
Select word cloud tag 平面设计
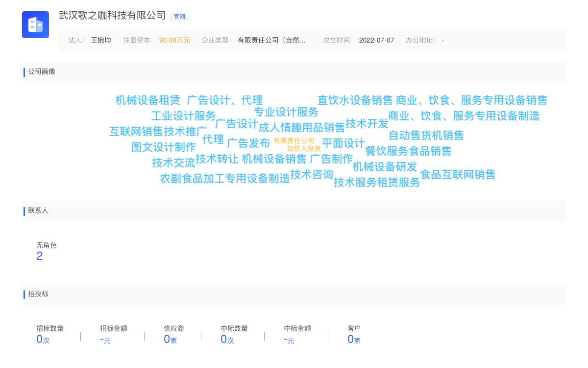(x=343, y=143)
